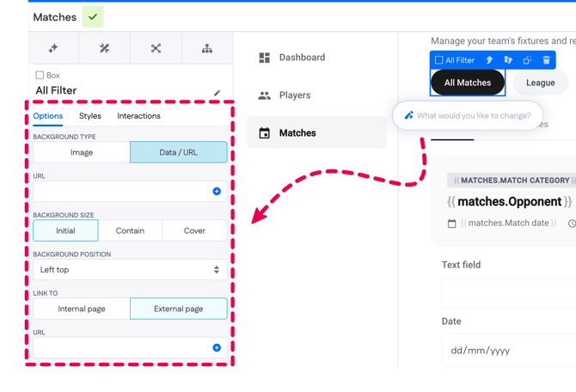
Task: Select Image background type
Action: click(x=82, y=152)
